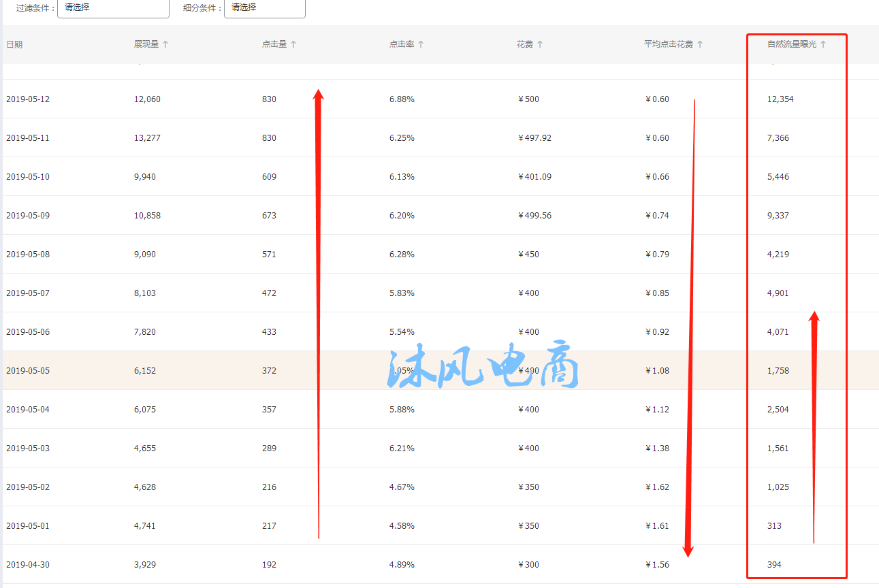Click organic exposure value 12,354

780,99
